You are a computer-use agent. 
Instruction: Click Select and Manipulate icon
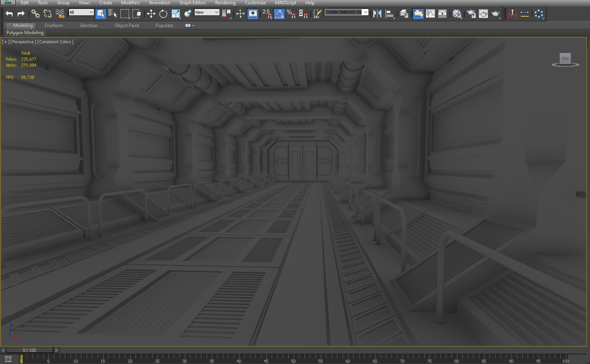click(x=240, y=14)
